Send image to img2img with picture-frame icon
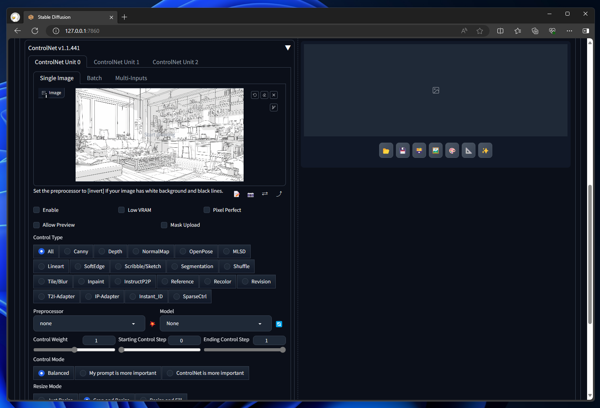This screenshot has width=600, height=408. coord(435,150)
